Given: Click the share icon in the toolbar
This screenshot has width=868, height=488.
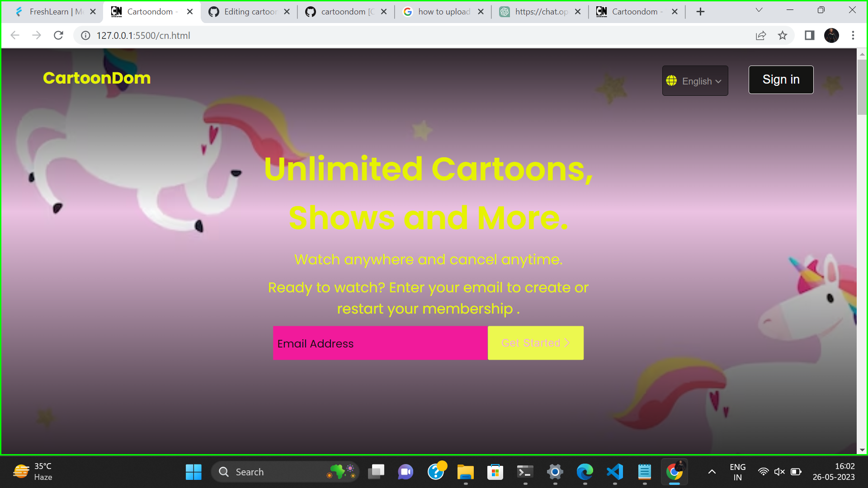Looking at the screenshot, I should (x=761, y=35).
